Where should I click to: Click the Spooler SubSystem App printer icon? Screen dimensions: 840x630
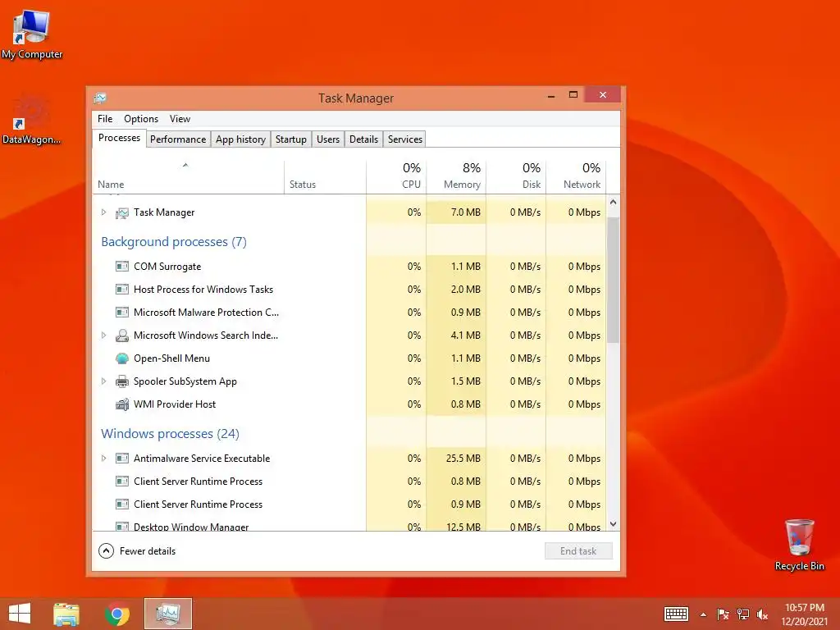coord(122,381)
